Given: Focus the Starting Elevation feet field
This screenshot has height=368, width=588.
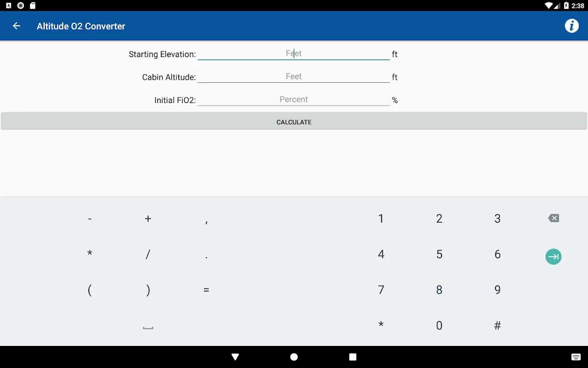Looking at the screenshot, I should coord(294,54).
